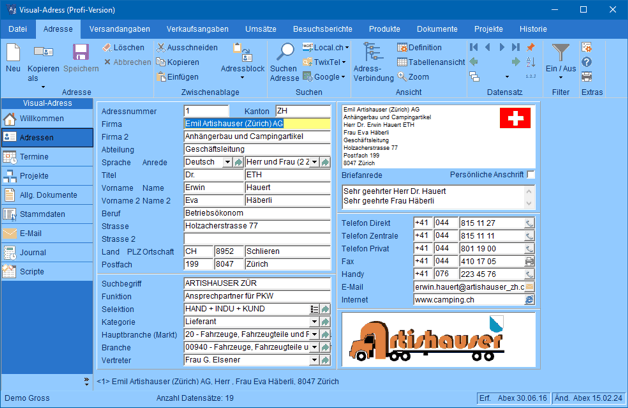The image size is (628, 408).
Task: Click Ausschneiden scissors icon
Action: [161, 48]
